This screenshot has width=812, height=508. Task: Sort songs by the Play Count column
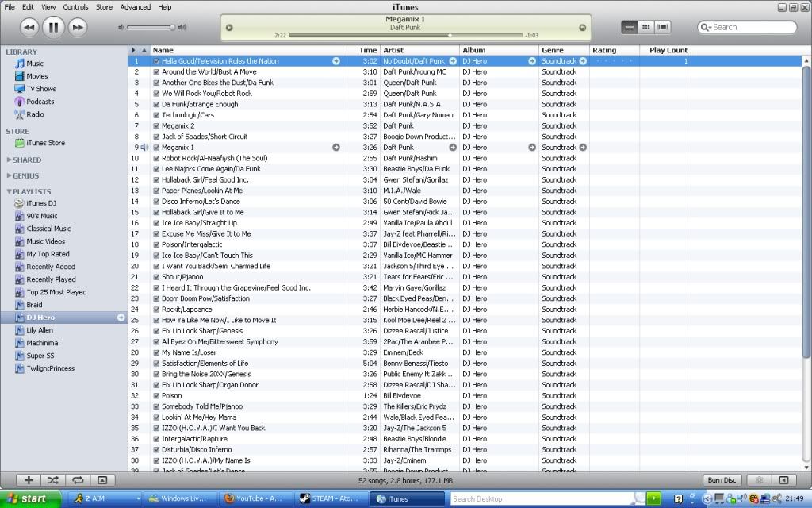point(665,50)
